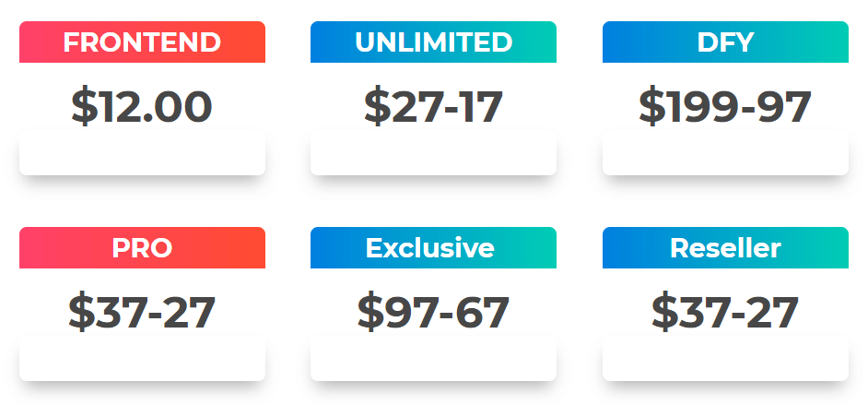Click the $37-27 price under Reseller

725,313
